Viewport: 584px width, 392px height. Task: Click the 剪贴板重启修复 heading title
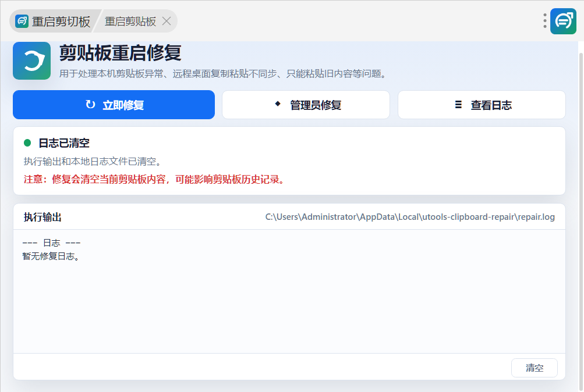121,52
